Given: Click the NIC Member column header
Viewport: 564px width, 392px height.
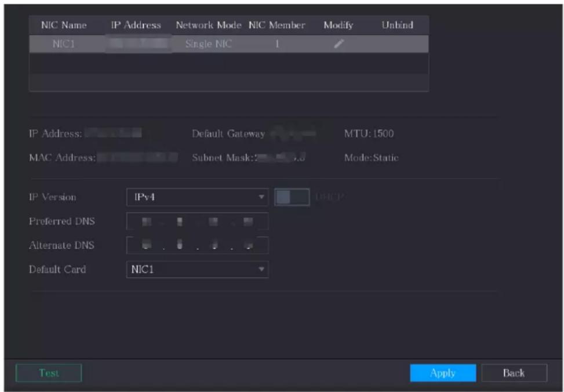Looking at the screenshot, I should pos(277,25).
